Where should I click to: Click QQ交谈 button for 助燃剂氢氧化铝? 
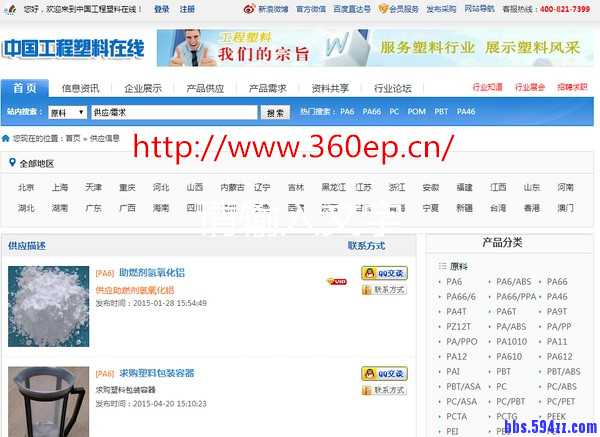[x=384, y=273]
